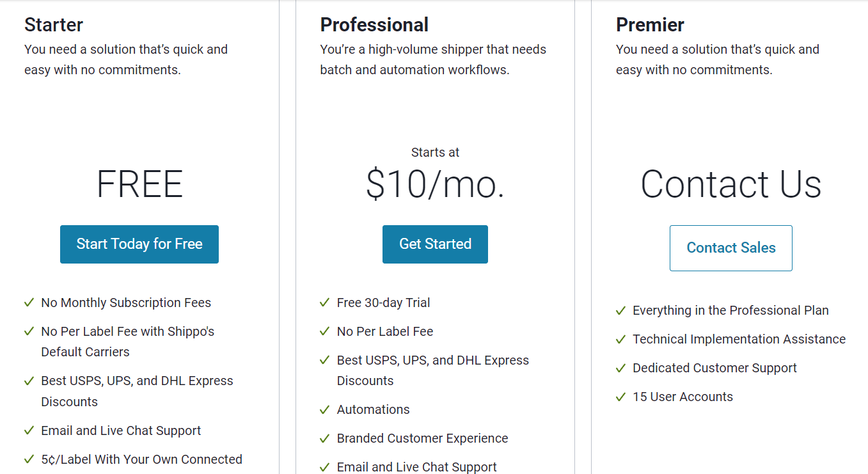Screen dimensions: 868x474
Task: Click checkmark next to 'Branded Customer Experience'
Action: coord(324,438)
